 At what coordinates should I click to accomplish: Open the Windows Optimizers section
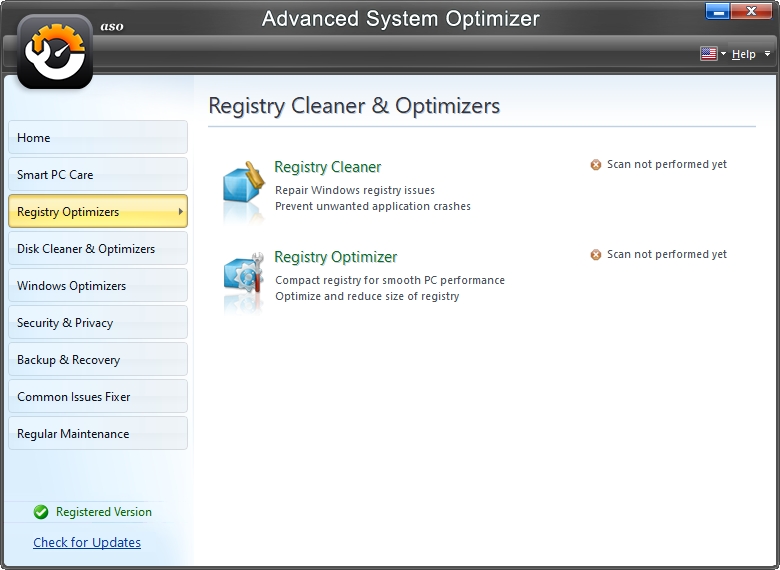tap(98, 285)
